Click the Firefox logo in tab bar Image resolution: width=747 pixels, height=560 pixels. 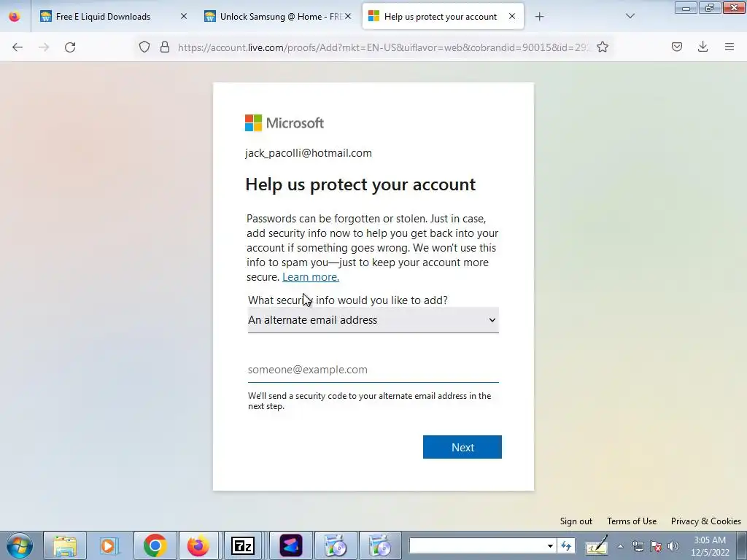tap(15, 17)
